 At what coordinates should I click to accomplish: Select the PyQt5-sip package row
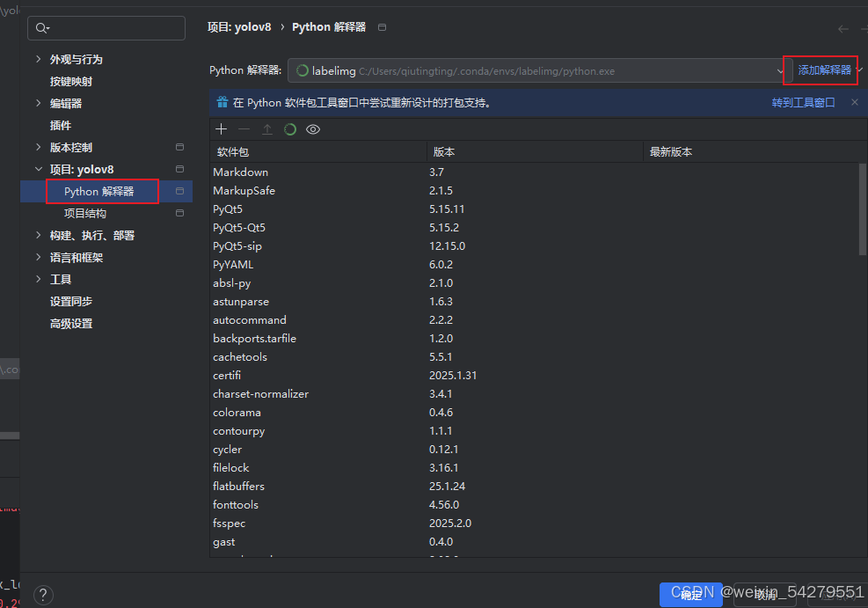tap(534, 245)
